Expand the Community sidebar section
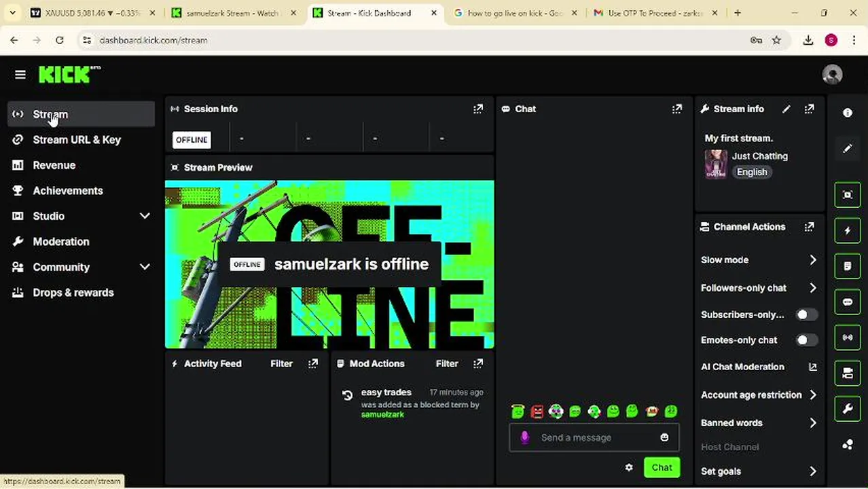This screenshot has height=489, width=868. click(x=145, y=267)
